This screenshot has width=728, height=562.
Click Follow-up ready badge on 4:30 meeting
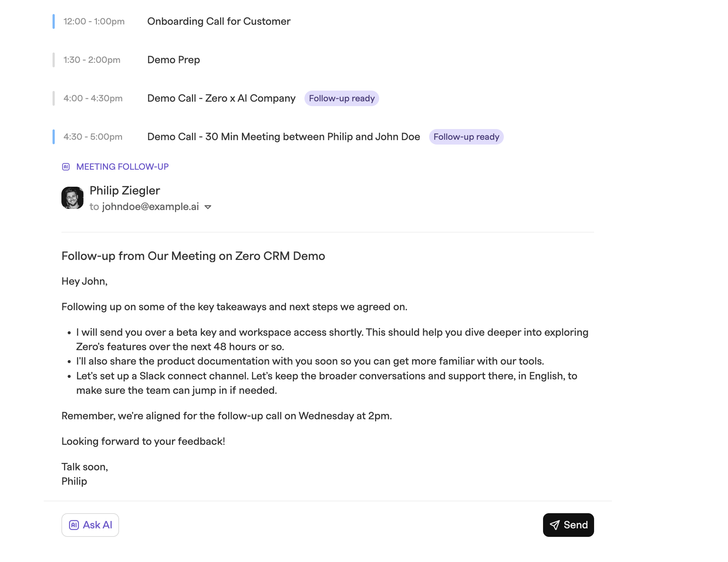point(466,137)
